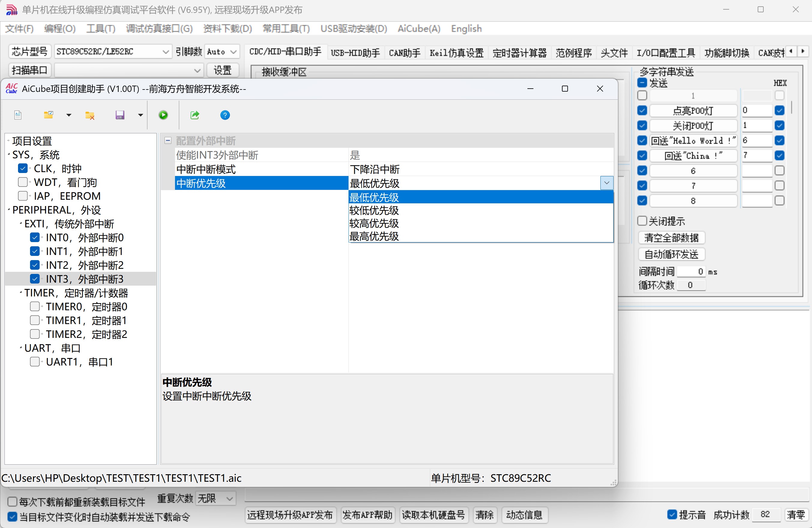Click the 设置 button
The image size is (812, 528).
coord(223,70)
